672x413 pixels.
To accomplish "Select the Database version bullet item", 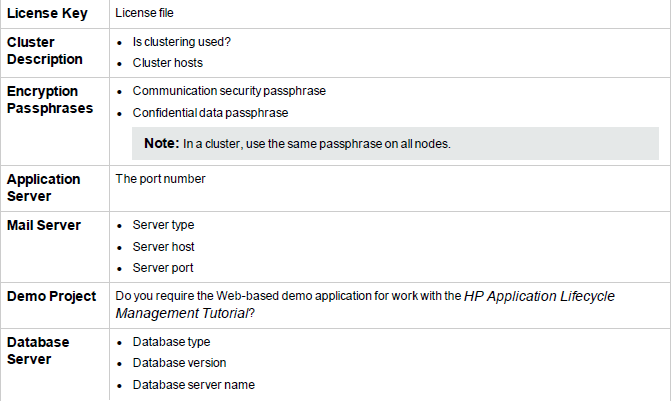I will [179, 363].
